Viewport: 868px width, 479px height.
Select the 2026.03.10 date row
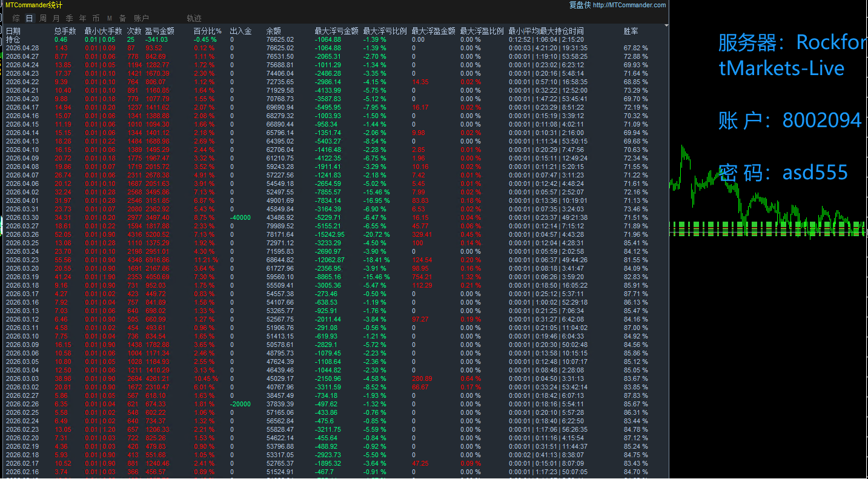point(22,336)
